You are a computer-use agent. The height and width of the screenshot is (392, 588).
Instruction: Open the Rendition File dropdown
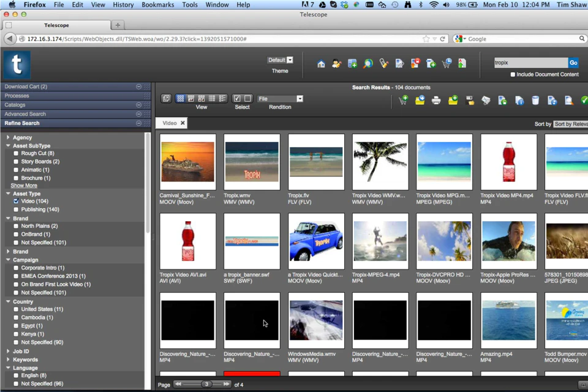pyautogui.click(x=280, y=99)
